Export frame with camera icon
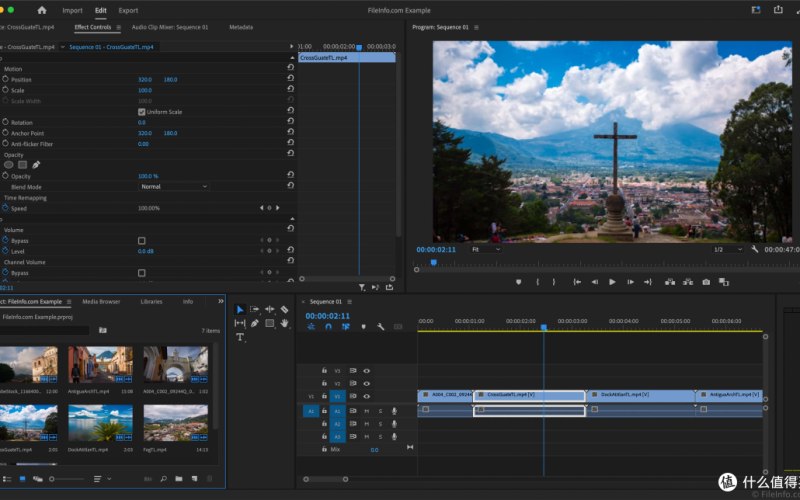 [706, 282]
